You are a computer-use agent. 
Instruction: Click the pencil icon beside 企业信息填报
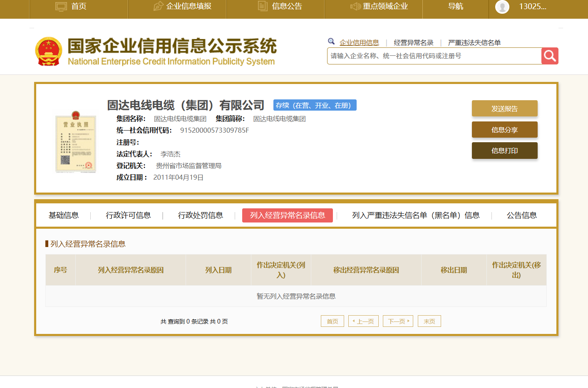tap(158, 6)
